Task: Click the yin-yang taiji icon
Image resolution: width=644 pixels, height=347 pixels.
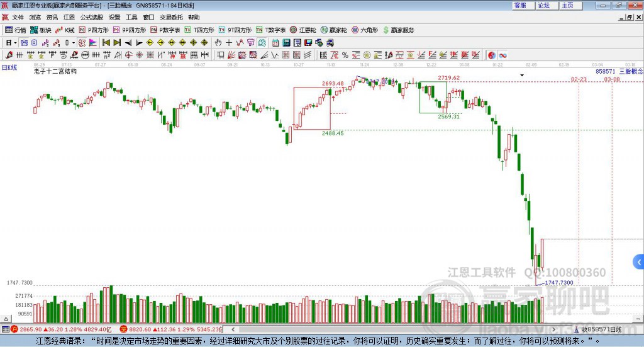Action: tap(492, 55)
